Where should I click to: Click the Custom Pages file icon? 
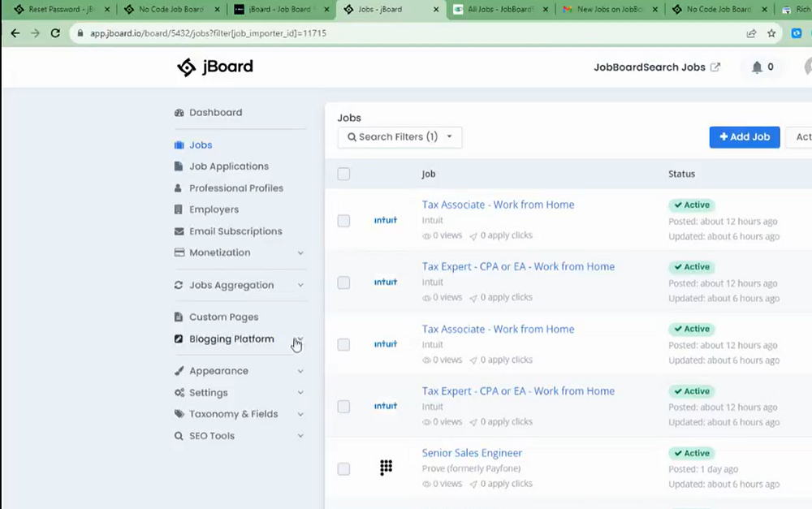[x=179, y=317]
